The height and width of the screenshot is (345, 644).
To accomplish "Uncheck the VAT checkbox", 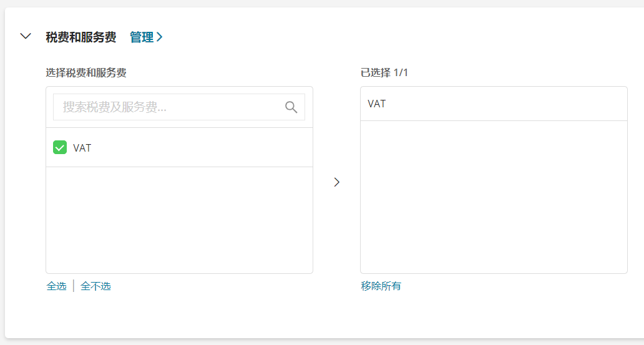I will pos(60,147).
